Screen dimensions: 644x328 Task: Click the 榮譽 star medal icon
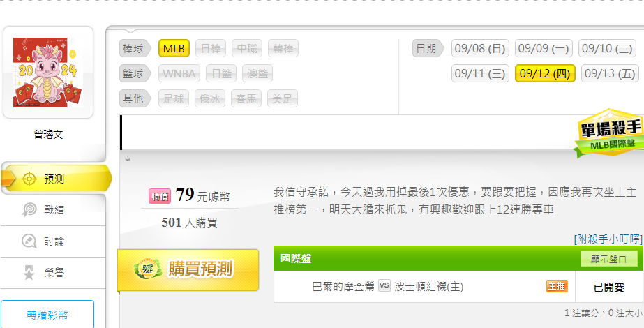tap(29, 272)
